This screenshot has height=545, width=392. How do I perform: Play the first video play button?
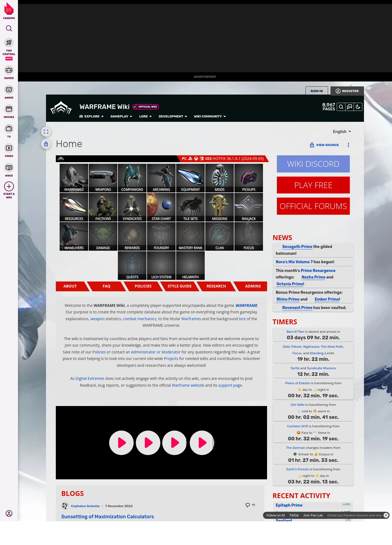click(x=121, y=443)
